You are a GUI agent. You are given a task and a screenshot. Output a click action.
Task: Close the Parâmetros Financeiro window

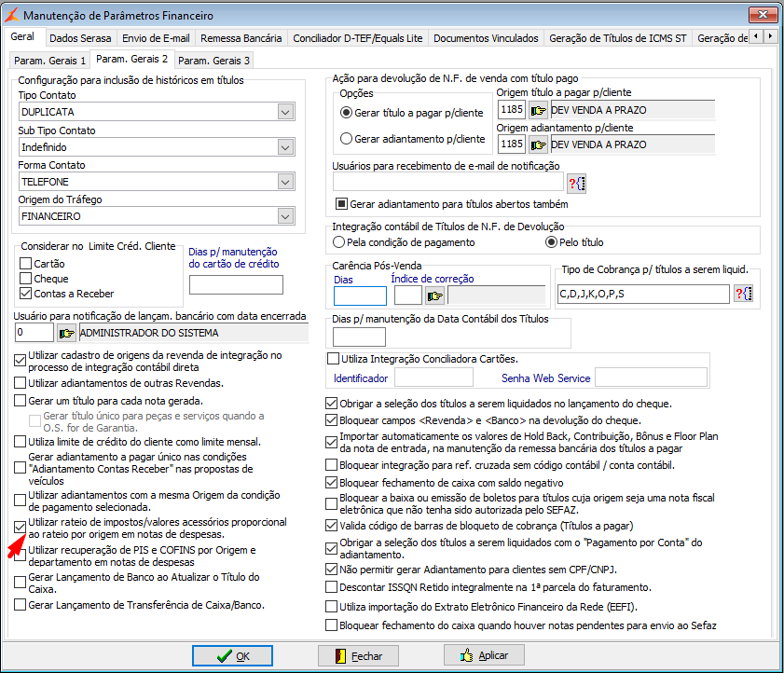763,15
